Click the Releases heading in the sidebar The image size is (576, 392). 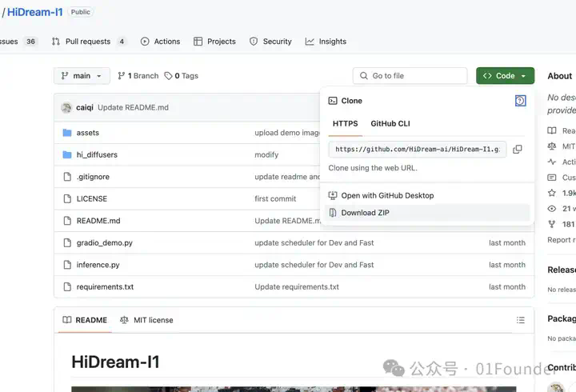(562, 270)
